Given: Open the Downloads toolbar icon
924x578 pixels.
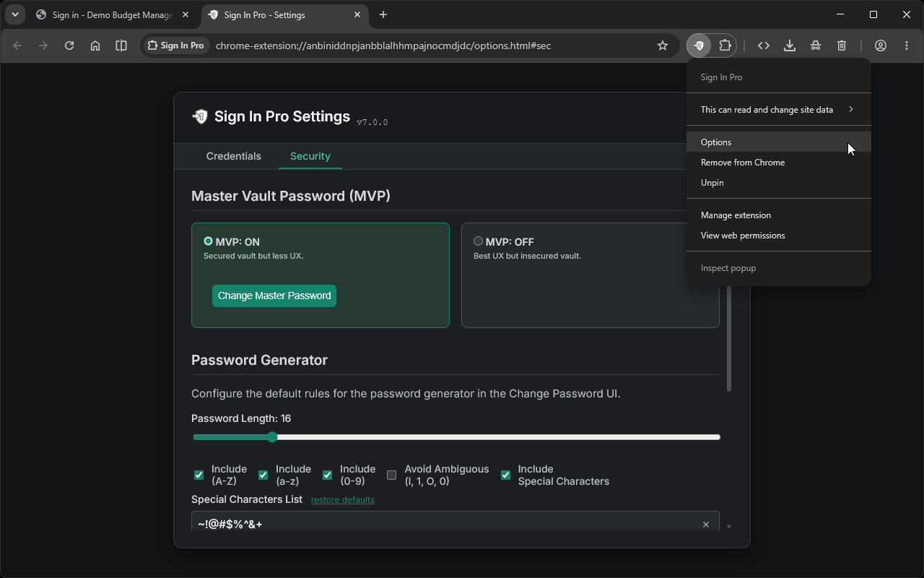Looking at the screenshot, I should click(790, 46).
